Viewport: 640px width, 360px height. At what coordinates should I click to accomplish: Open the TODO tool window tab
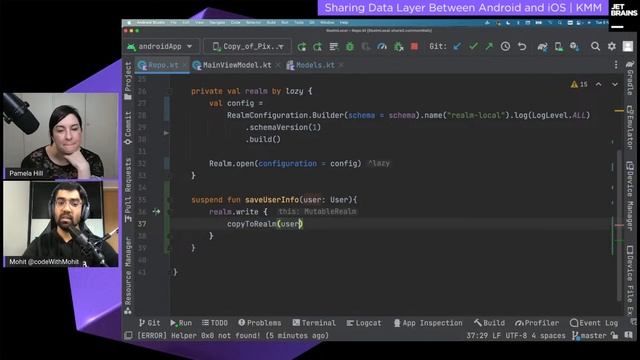point(215,323)
